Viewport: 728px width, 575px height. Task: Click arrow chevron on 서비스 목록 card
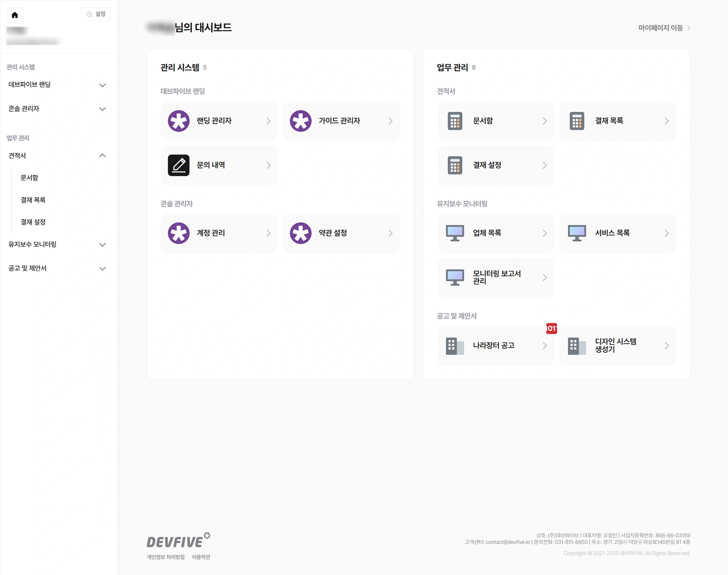(x=667, y=233)
